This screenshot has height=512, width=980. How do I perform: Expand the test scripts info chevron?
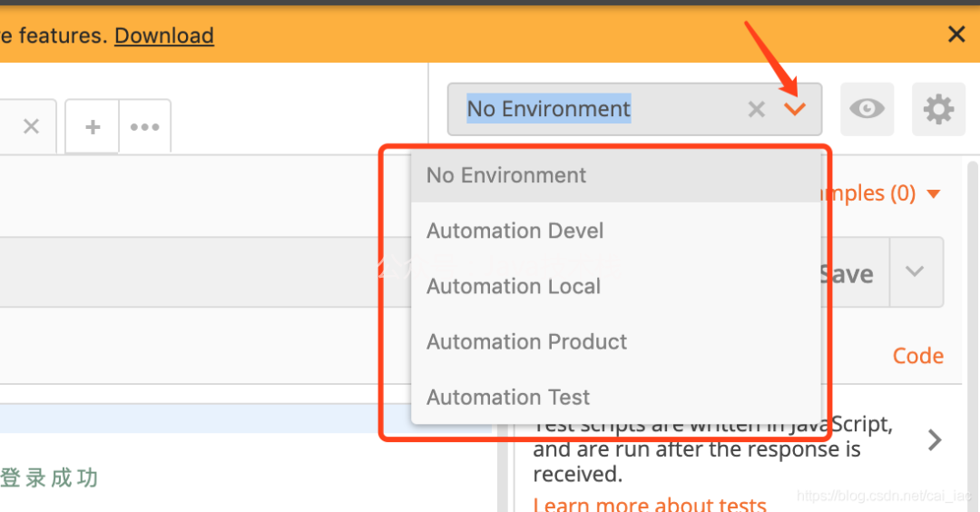[935, 440]
